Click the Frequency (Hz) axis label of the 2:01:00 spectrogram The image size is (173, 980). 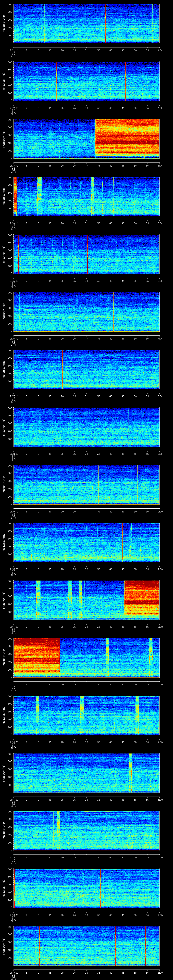[4, 24]
